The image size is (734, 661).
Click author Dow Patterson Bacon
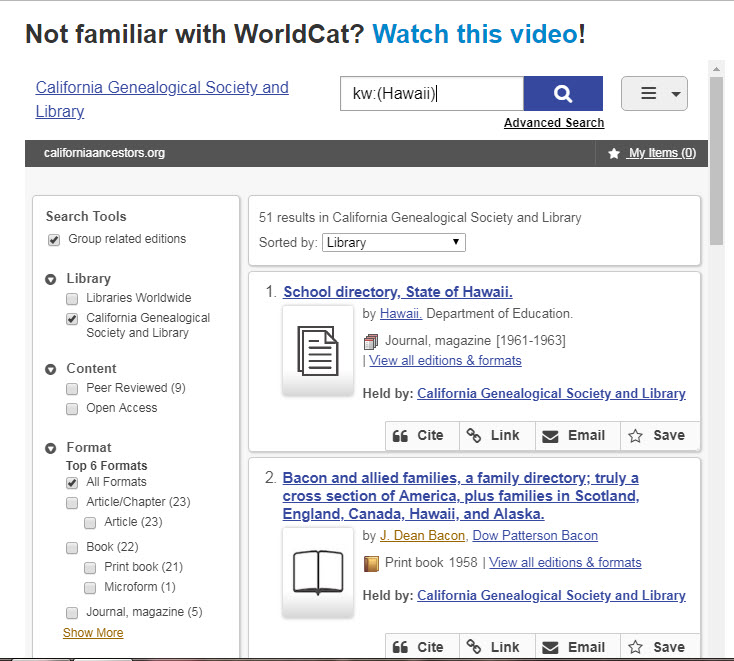[x=535, y=536]
